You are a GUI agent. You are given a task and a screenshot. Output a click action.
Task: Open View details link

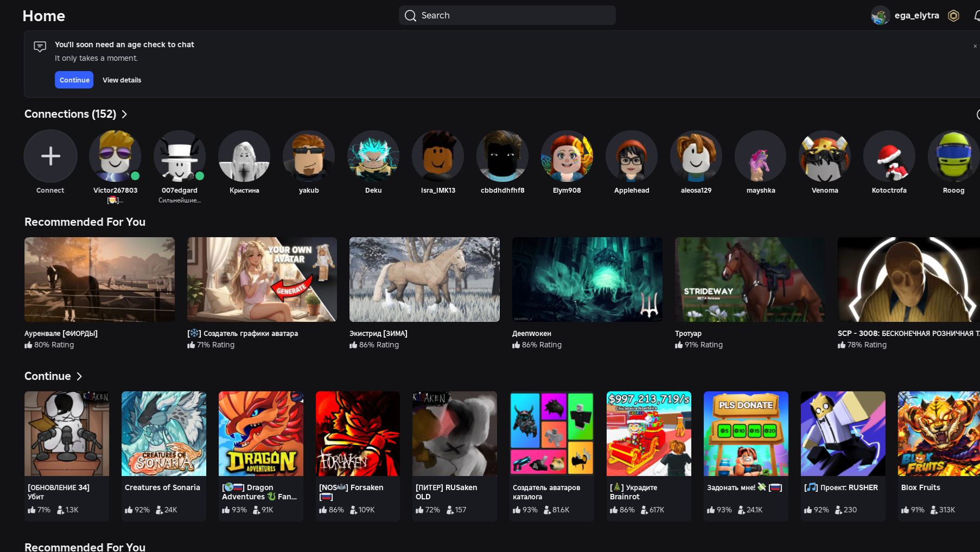pos(122,80)
